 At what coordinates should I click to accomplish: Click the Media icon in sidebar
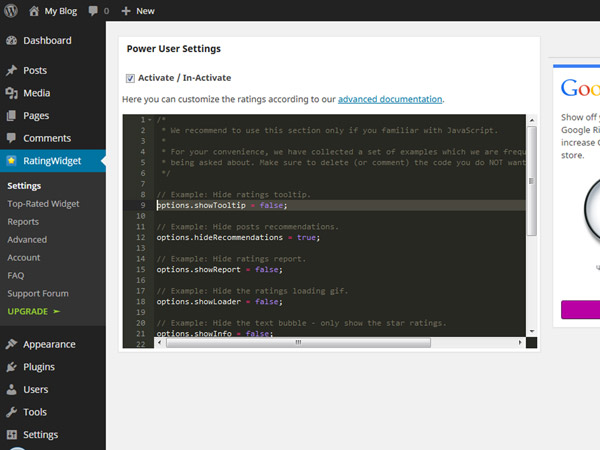(11, 93)
